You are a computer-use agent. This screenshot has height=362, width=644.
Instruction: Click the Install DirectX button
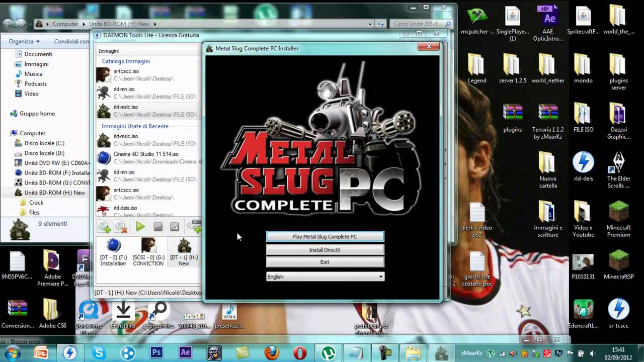pyautogui.click(x=325, y=249)
